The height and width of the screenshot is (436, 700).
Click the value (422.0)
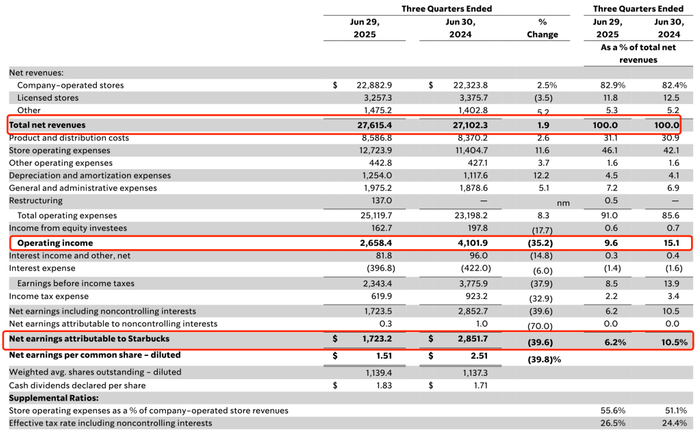coord(476,268)
